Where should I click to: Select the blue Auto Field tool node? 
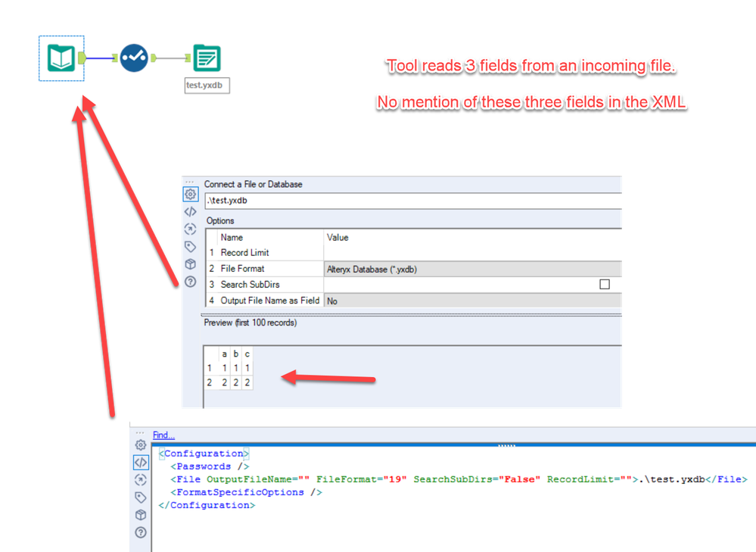(x=134, y=58)
